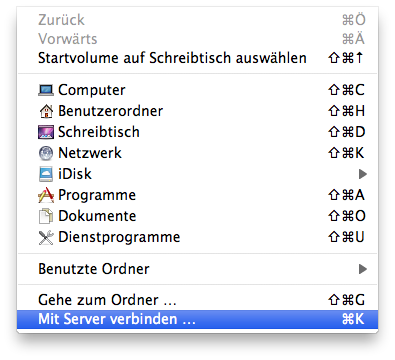
Task: Click the Benutzerordner house icon
Action: pyautogui.click(x=46, y=111)
